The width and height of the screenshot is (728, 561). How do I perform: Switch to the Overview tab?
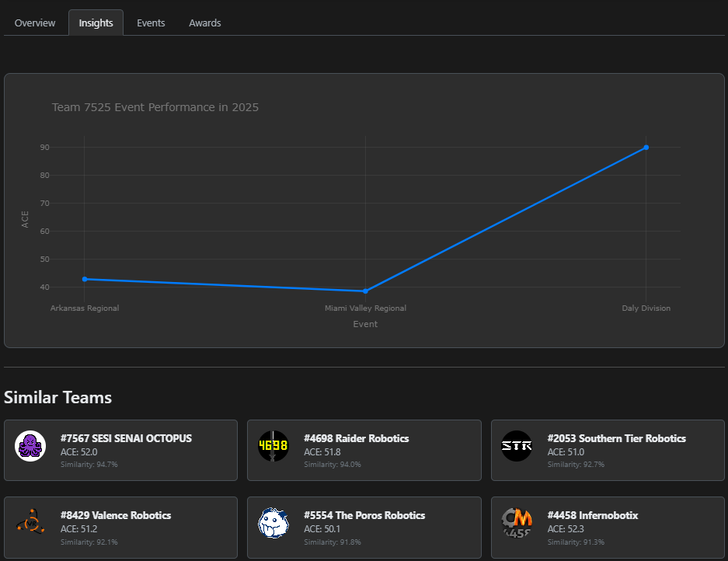click(x=35, y=23)
